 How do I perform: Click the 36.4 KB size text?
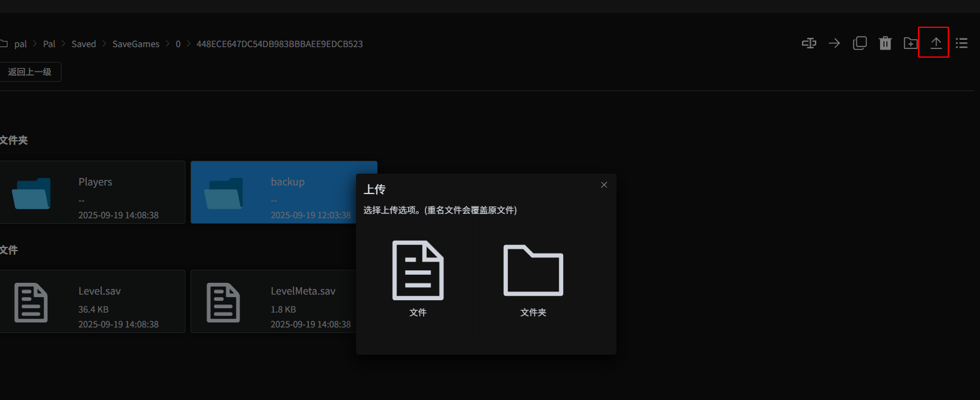coord(93,309)
